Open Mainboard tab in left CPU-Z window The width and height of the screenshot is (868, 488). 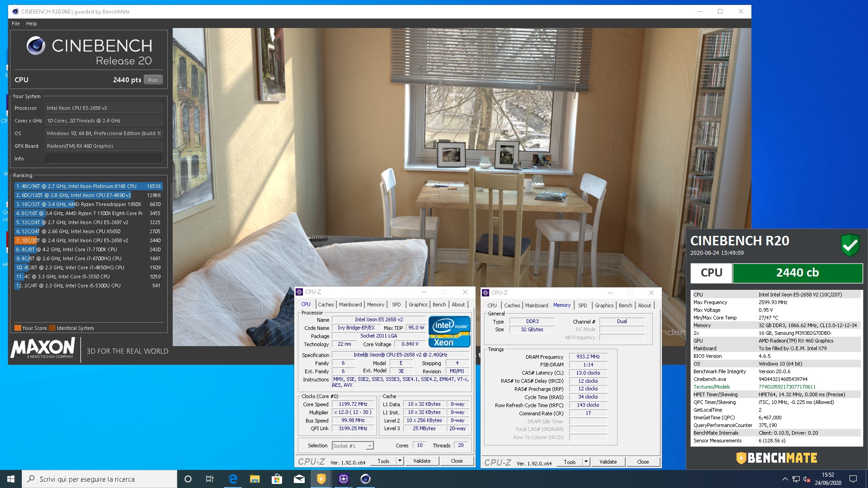tap(350, 305)
